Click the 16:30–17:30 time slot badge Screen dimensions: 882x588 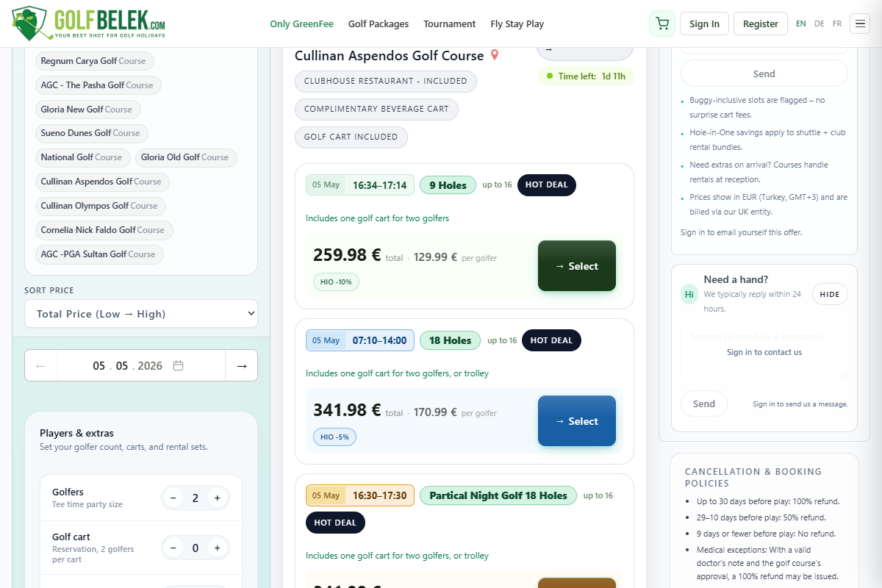point(360,495)
